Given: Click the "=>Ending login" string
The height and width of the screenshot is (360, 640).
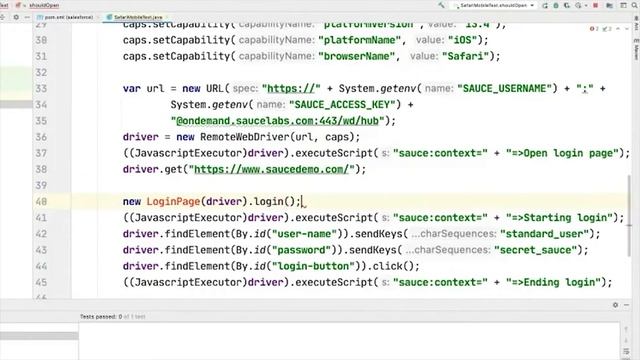Looking at the screenshot, I should point(553,282).
